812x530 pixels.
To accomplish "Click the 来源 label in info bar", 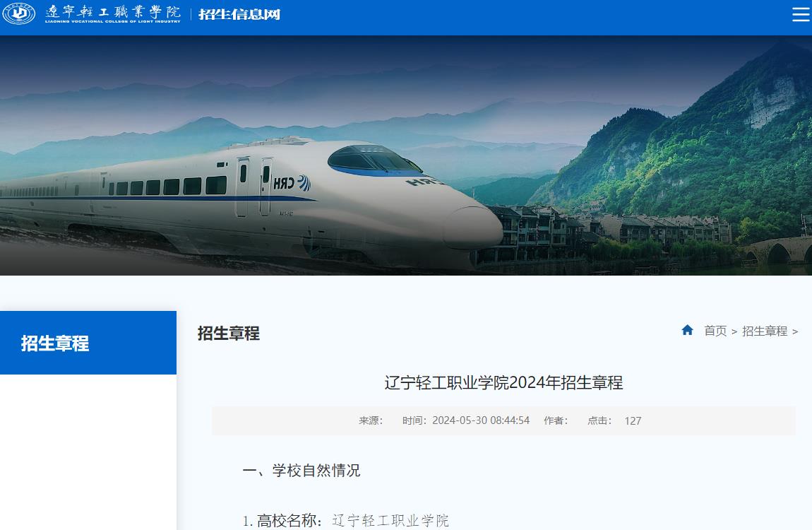I will 371,420.
